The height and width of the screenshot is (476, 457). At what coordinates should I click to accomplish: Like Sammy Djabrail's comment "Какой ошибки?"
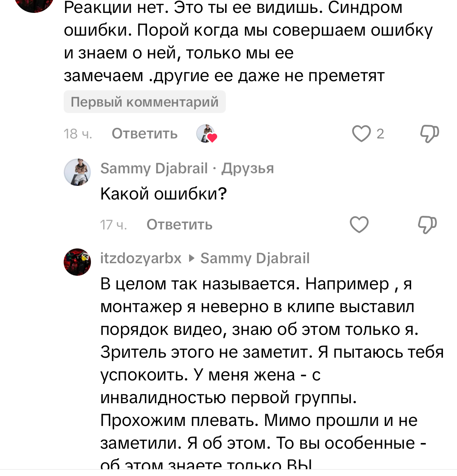[359, 225]
